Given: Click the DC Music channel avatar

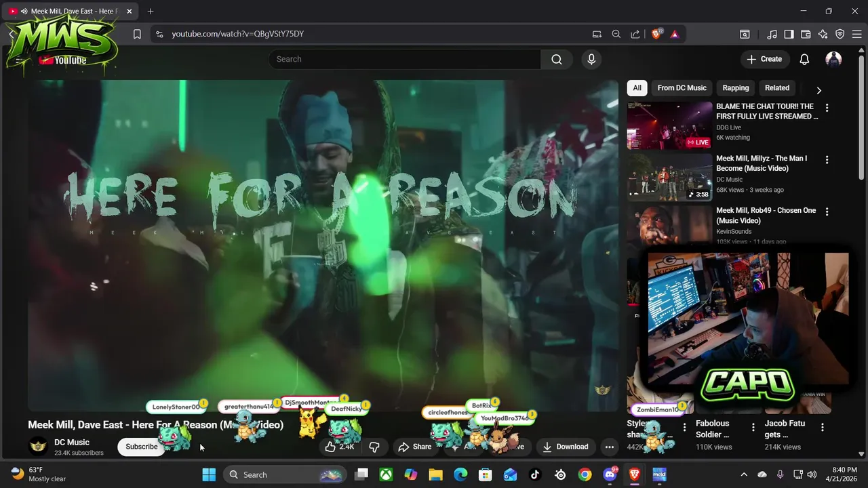Looking at the screenshot, I should tap(39, 446).
